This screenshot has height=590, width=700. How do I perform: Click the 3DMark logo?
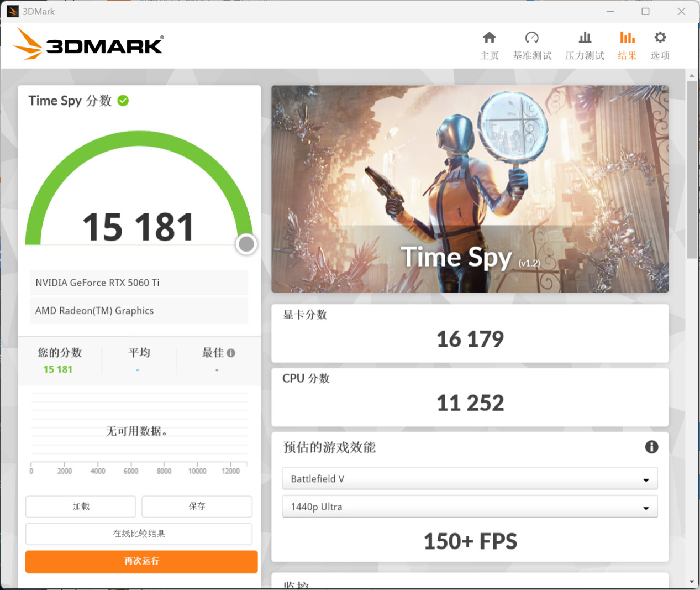(88, 44)
